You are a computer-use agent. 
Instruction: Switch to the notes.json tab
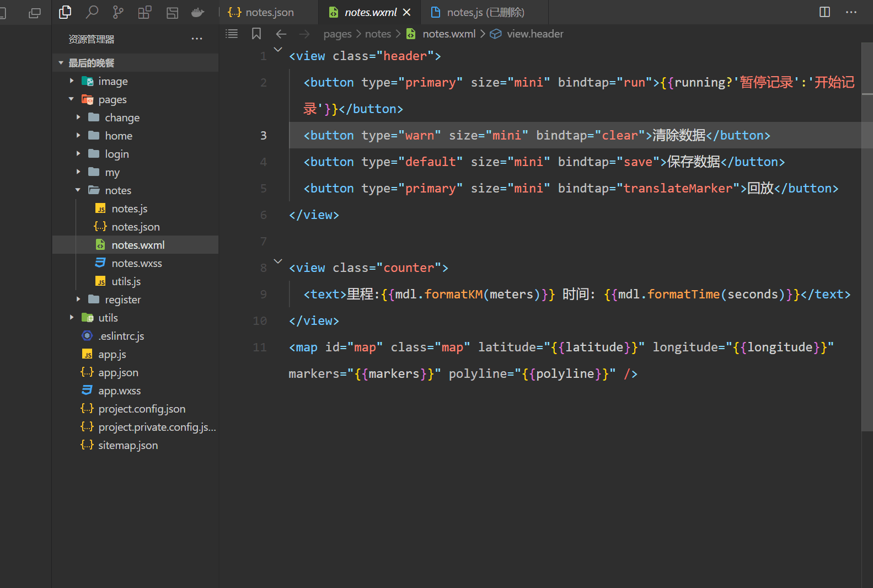point(269,12)
